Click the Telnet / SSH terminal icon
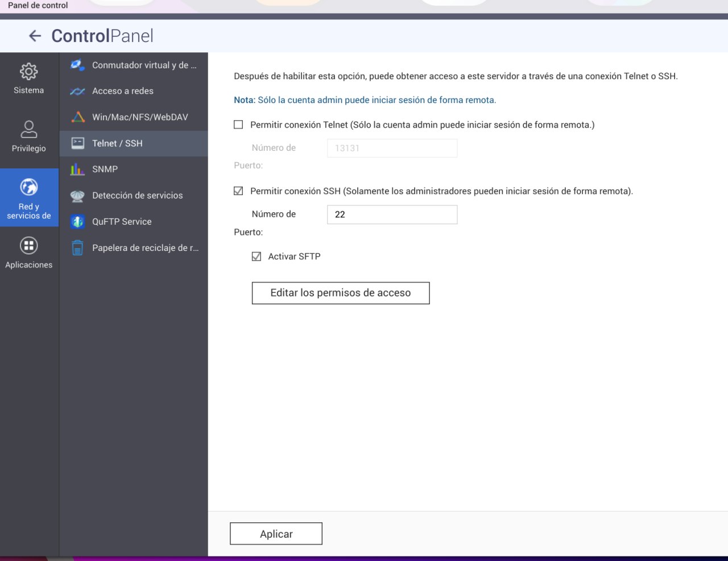This screenshot has height=561, width=728. [78, 143]
